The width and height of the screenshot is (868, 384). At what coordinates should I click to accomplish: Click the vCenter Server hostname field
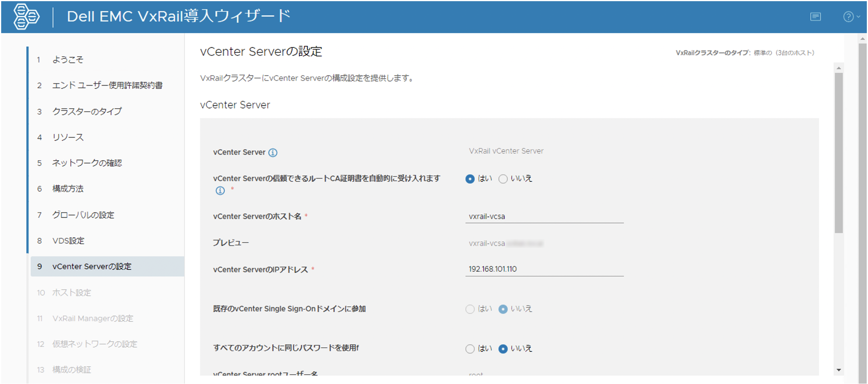(544, 217)
